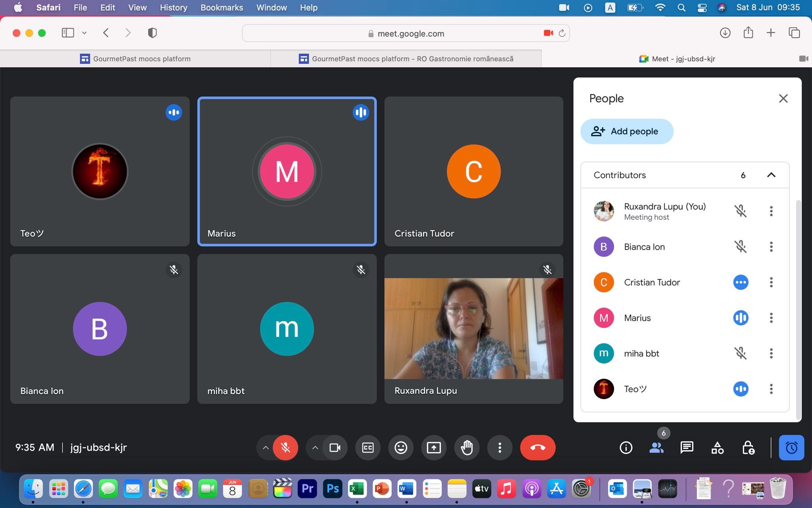
Task: Toggle the camera on or off
Action: pyautogui.click(x=335, y=448)
